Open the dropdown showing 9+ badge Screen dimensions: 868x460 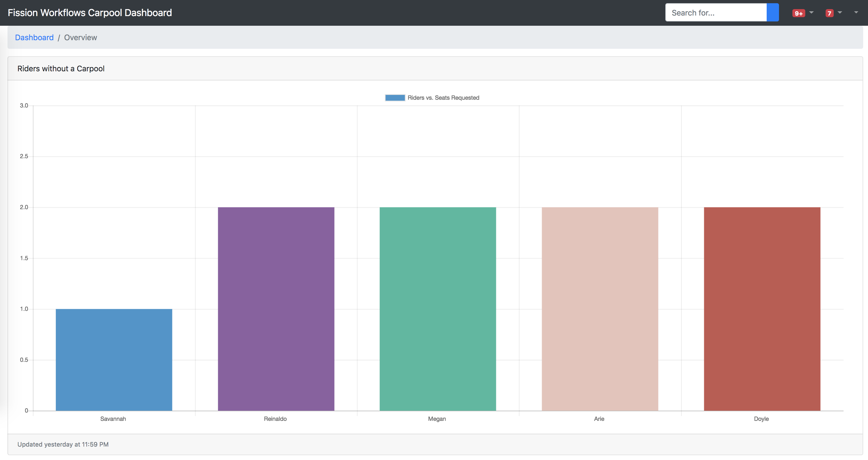tap(803, 13)
